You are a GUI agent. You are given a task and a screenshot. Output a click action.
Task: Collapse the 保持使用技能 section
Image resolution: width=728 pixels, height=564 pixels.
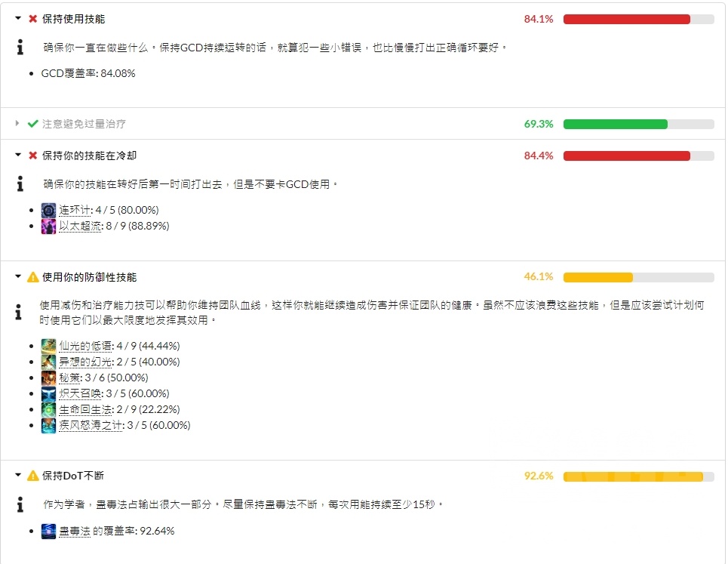[17, 19]
